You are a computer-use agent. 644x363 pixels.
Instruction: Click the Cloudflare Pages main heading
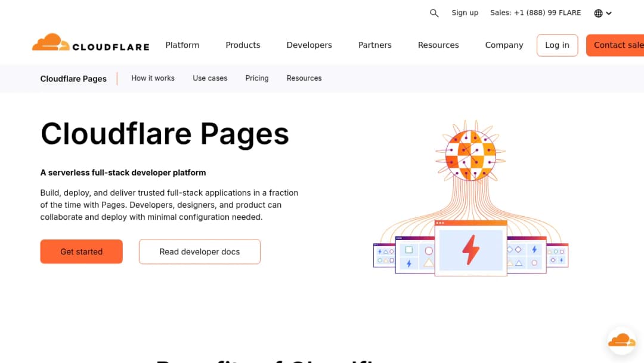coord(165,134)
